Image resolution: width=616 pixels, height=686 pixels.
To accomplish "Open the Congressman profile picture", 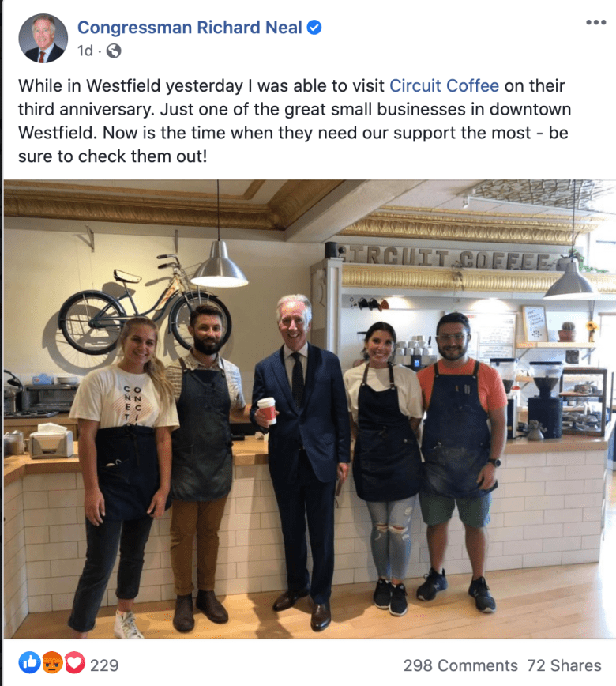I will pyautogui.click(x=43, y=39).
